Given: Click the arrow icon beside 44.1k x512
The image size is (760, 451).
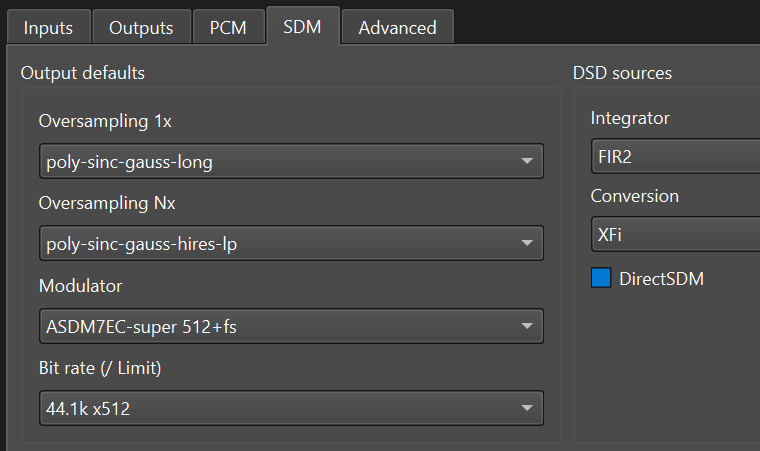Looking at the screenshot, I should (x=527, y=407).
